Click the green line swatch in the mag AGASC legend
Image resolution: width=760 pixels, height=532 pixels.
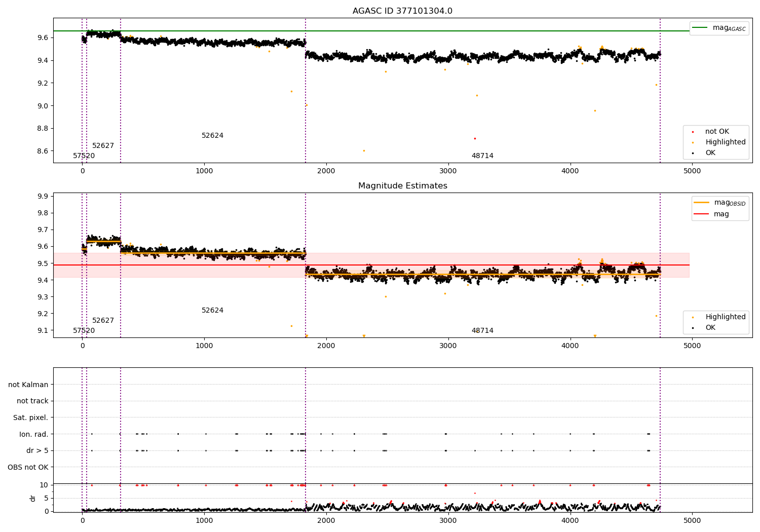(700, 27)
